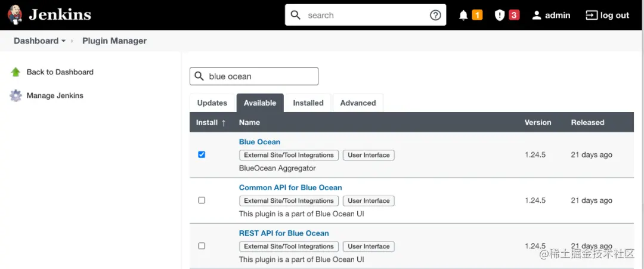Click User Interface tag in Blue Ocean row
This screenshot has width=644, height=269.
pyautogui.click(x=369, y=155)
